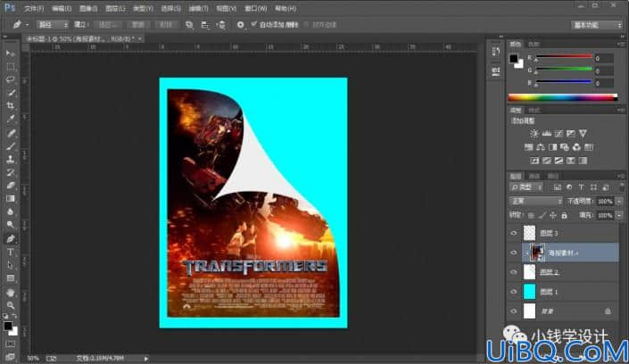Toggle lock all for layer
This screenshot has height=364, width=629.
pos(565,216)
